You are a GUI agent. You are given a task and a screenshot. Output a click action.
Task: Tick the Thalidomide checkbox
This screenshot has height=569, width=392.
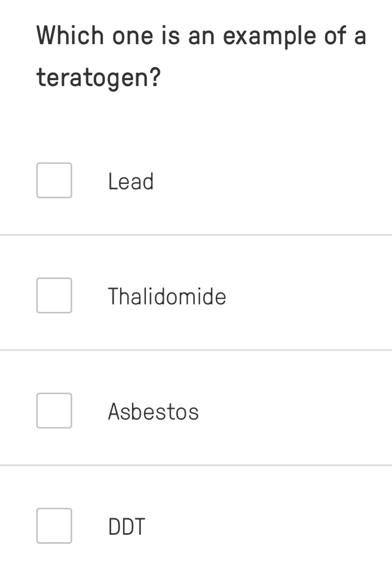click(x=54, y=296)
